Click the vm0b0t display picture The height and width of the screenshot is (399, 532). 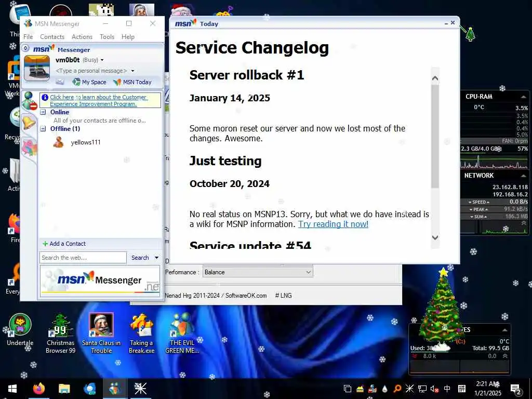(x=37, y=68)
